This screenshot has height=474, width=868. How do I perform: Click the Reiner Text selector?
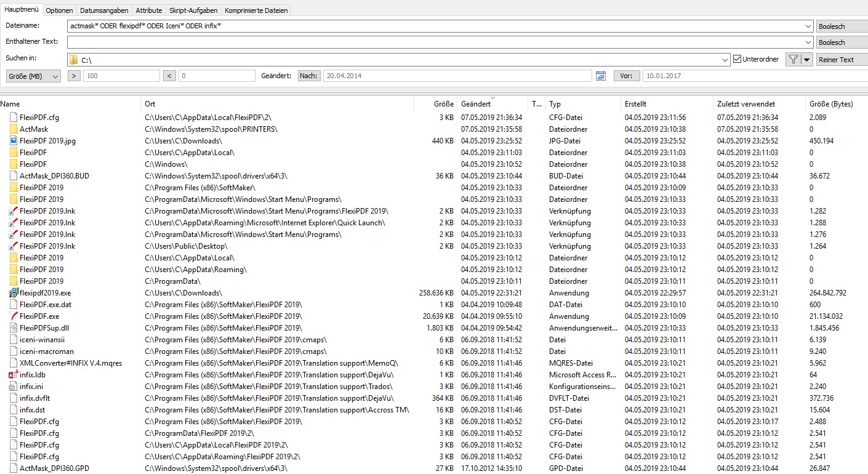[x=842, y=60]
